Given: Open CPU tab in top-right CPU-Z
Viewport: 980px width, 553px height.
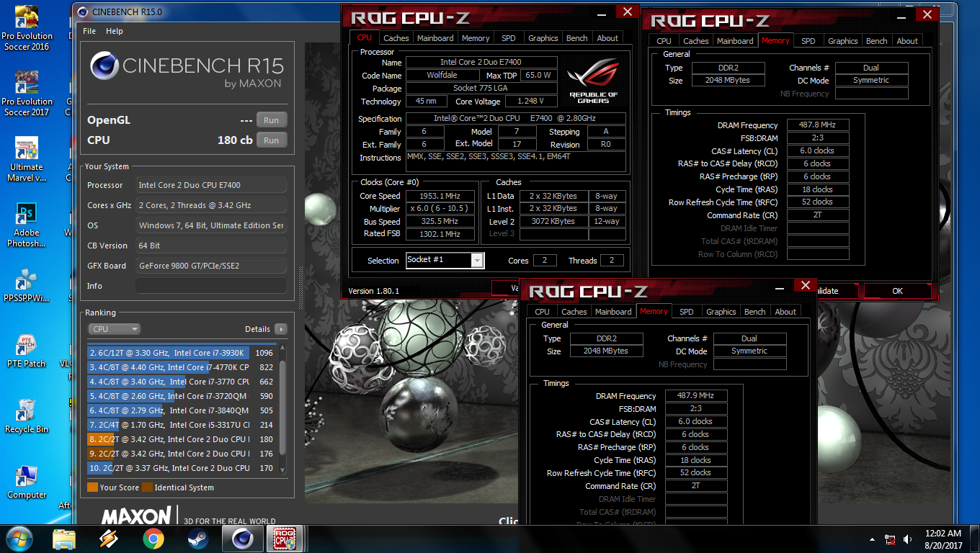Looking at the screenshot, I should coord(664,41).
